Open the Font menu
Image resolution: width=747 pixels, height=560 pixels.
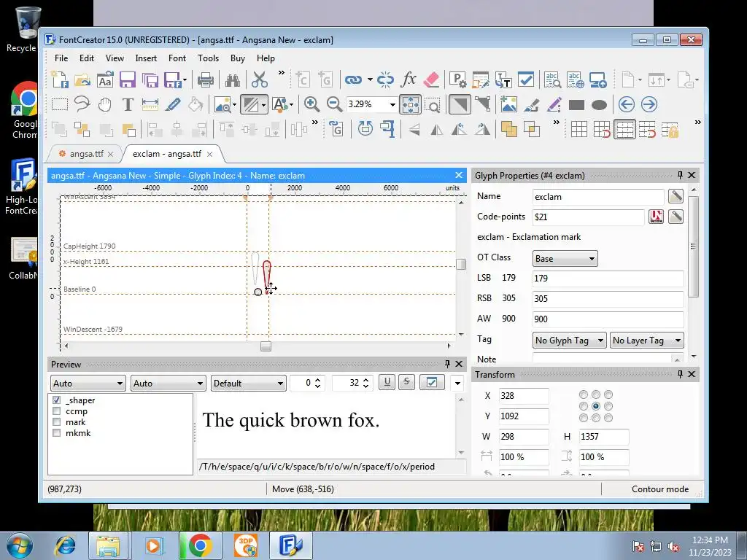[x=177, y=58]
